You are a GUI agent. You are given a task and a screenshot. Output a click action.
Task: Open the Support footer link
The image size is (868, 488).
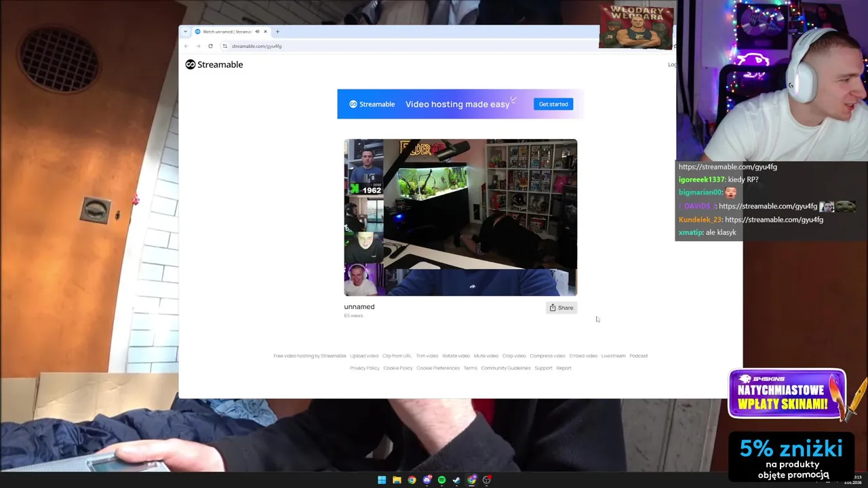pyautogui.click(x=543, y=368)
